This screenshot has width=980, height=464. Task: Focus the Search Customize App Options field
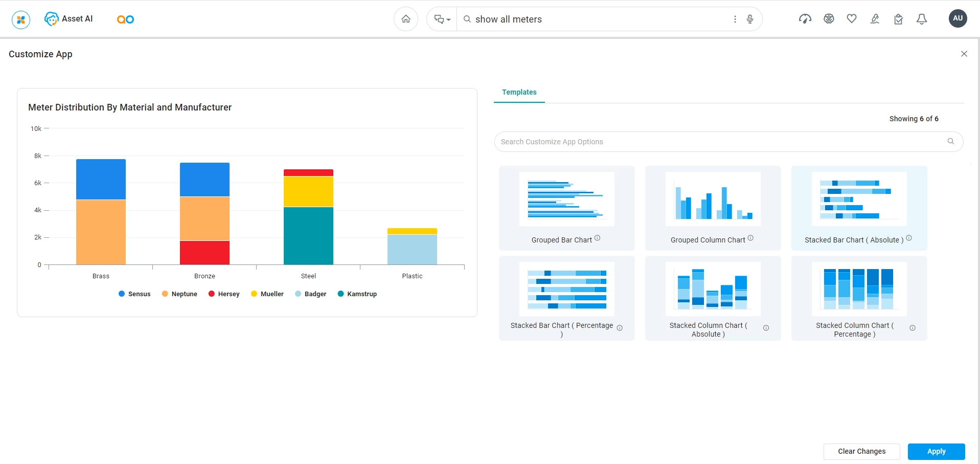click(721, 142)
